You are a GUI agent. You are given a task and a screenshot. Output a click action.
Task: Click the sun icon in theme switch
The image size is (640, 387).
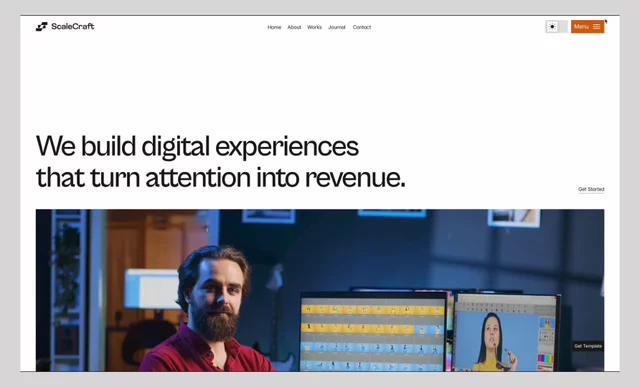pos(552,27)
